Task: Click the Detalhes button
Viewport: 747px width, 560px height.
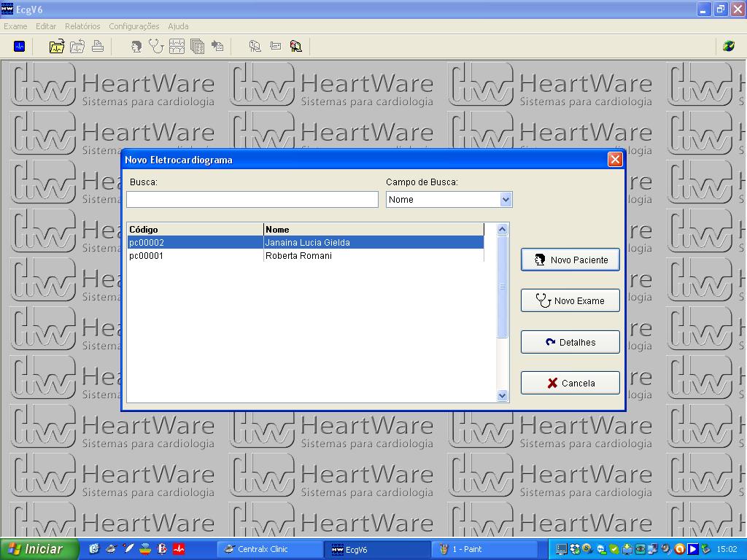Action: (570, 342)
